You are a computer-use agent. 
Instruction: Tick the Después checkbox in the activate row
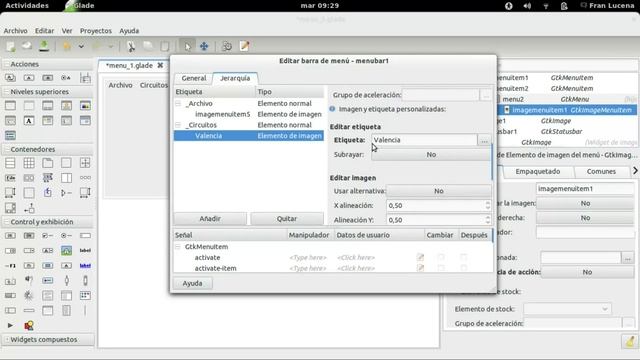click(x=463, y=257)
